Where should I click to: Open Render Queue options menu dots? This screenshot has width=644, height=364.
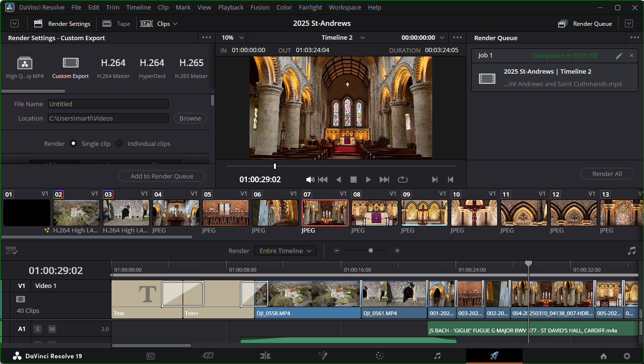click(x=635, y=37)
